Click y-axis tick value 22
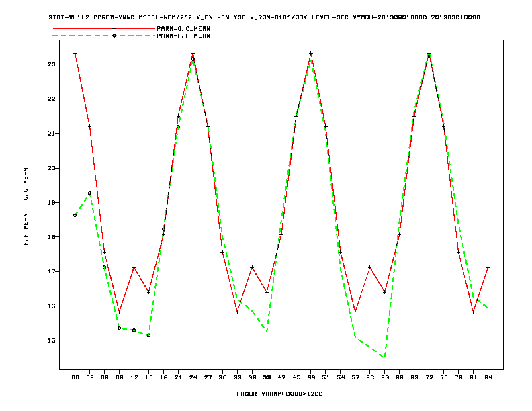The height and width of the screenshot is (411, 532). pos(51,99)
